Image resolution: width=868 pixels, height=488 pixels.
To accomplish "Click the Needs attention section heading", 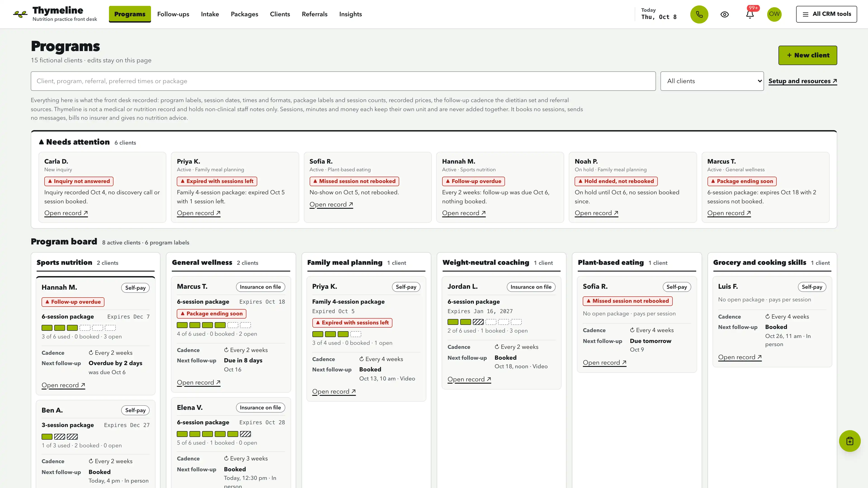I will click(x=78, y=142).
